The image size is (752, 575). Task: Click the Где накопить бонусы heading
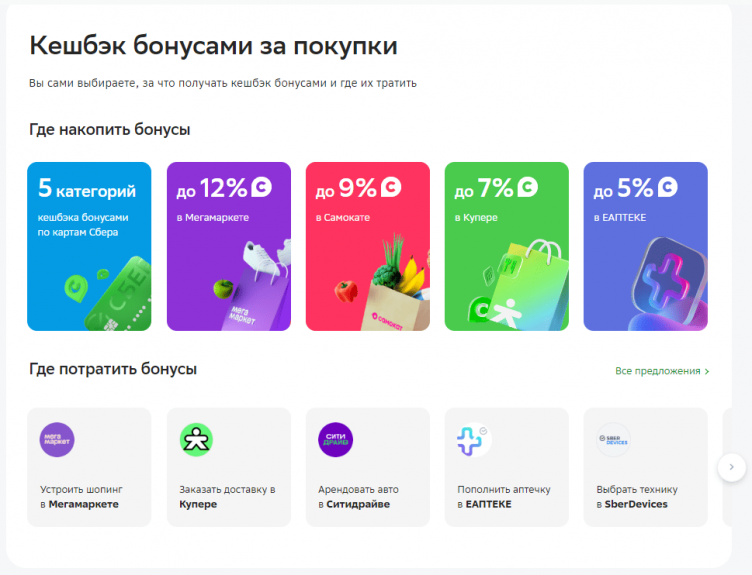coord(110,129)
